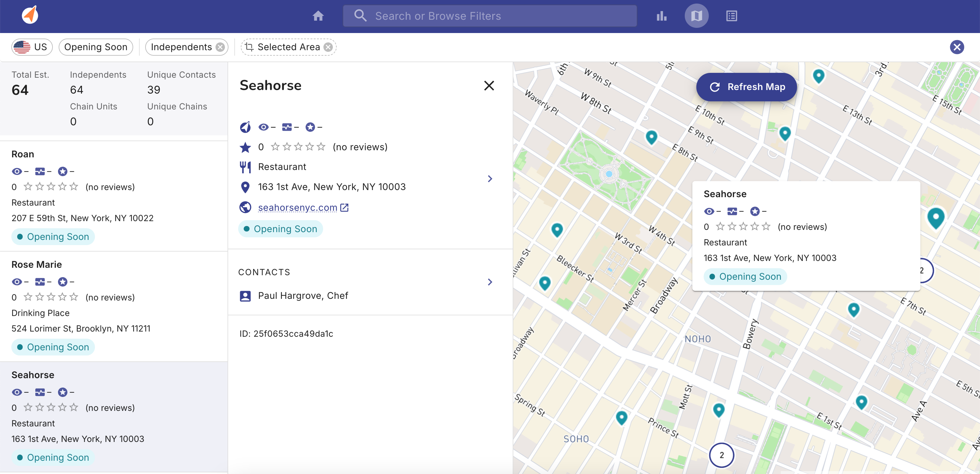
Task: Click the Search or Browse Filters field
Action: coord(490,16)
